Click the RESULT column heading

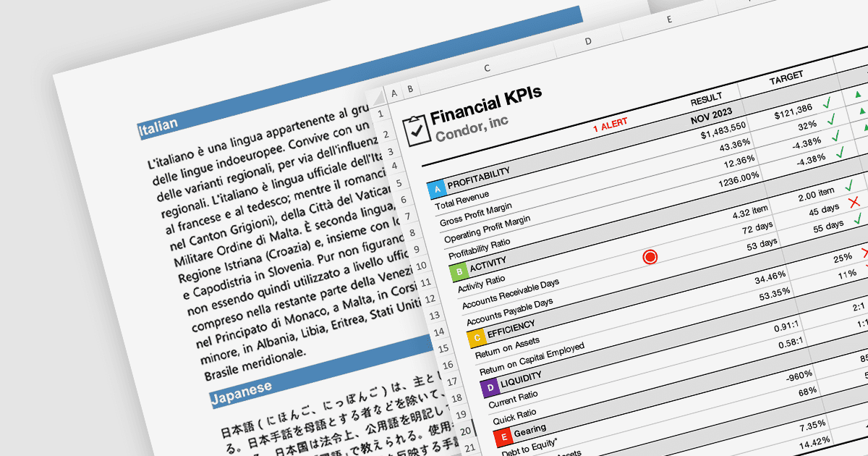pyautogui.click(x=707, y=99)
